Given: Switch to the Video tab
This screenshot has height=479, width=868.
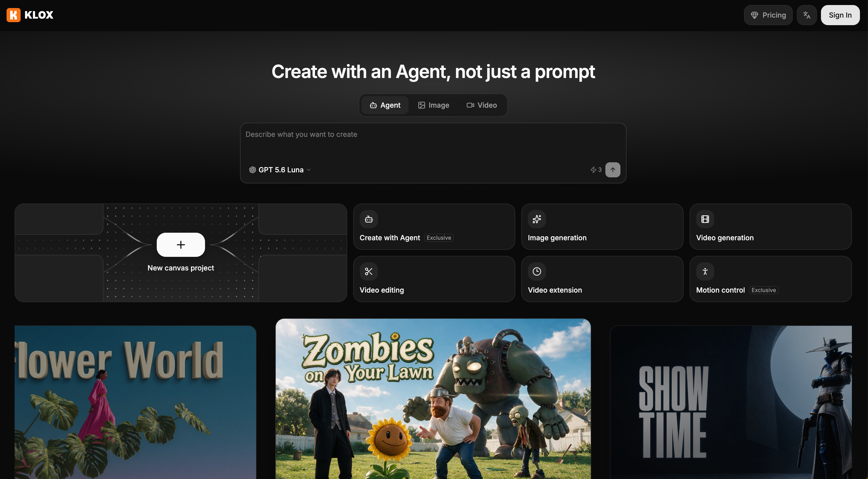Looking at the screenshot, I should pos(482,105).
